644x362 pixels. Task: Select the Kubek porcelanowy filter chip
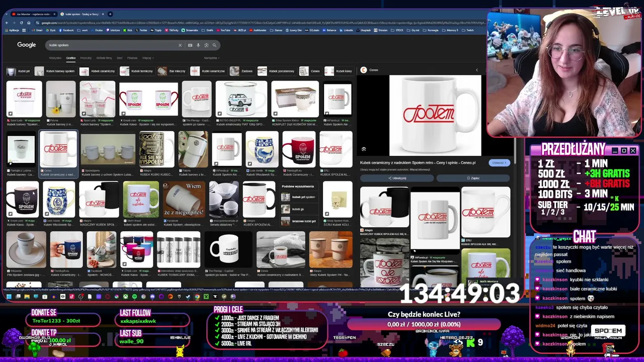[x=277, y=71]
